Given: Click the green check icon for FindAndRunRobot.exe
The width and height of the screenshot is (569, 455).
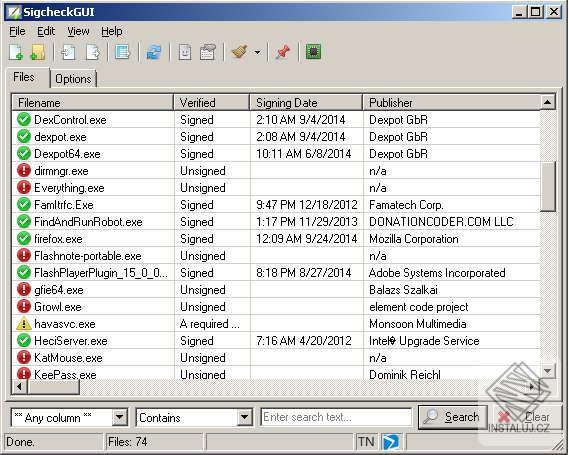Looking at the screenshot, I should tap(24, 221).
